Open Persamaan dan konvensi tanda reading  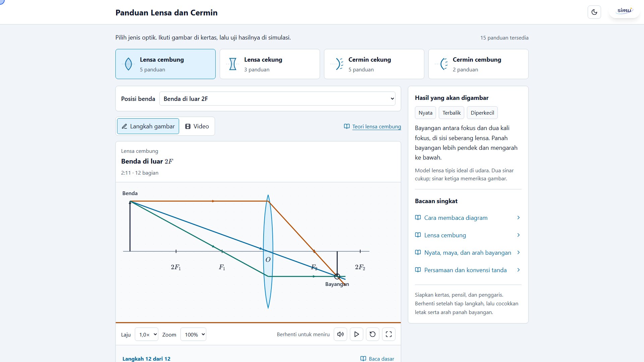(468, 270)
